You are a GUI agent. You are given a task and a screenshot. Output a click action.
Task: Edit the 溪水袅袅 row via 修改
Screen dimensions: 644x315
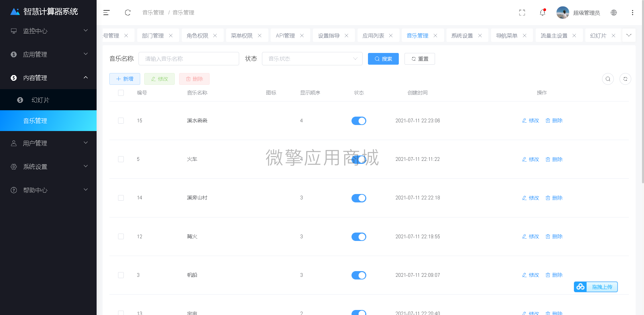point(531,121)
